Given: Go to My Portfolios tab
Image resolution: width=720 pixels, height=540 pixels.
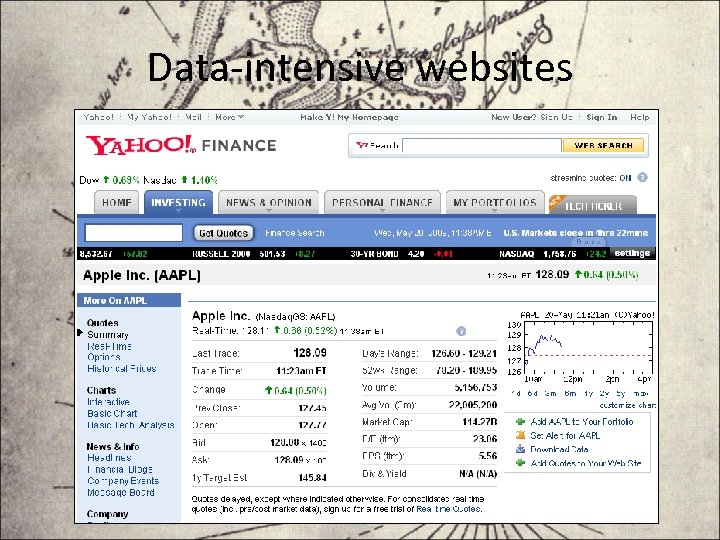Looking at the screenshot, I should 495,202.
